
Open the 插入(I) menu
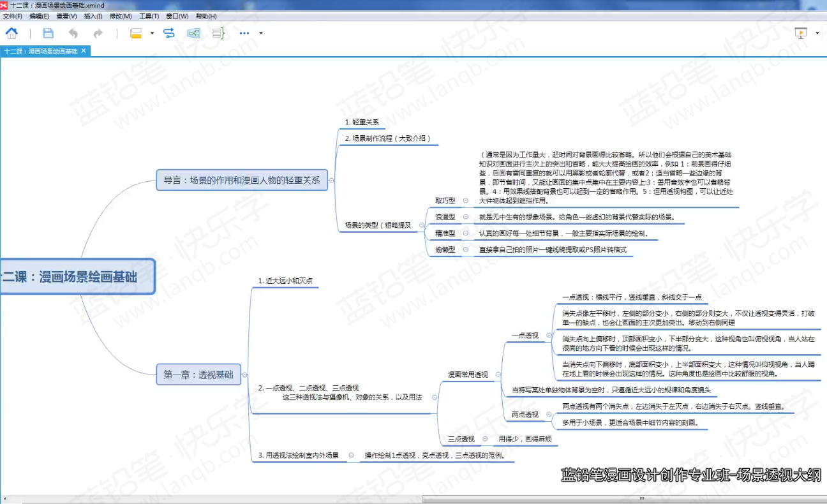(x=93, y=16)
